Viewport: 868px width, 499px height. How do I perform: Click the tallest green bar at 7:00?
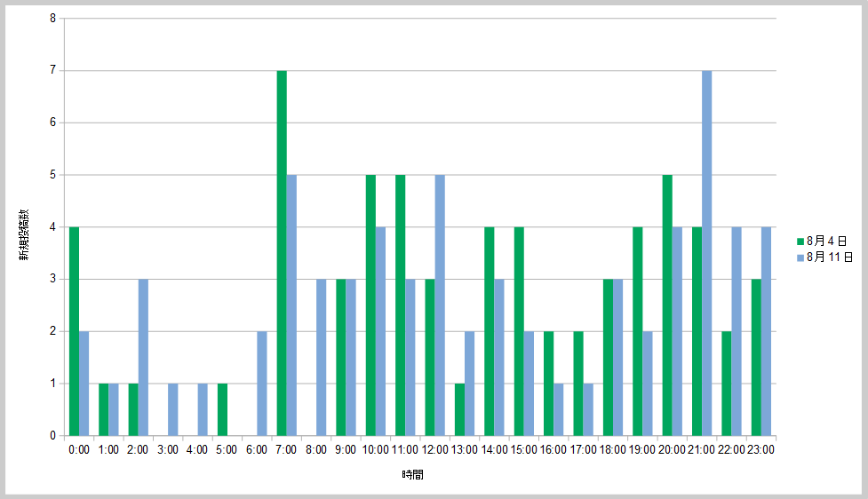pyautogui.click(x=282, y=253)
